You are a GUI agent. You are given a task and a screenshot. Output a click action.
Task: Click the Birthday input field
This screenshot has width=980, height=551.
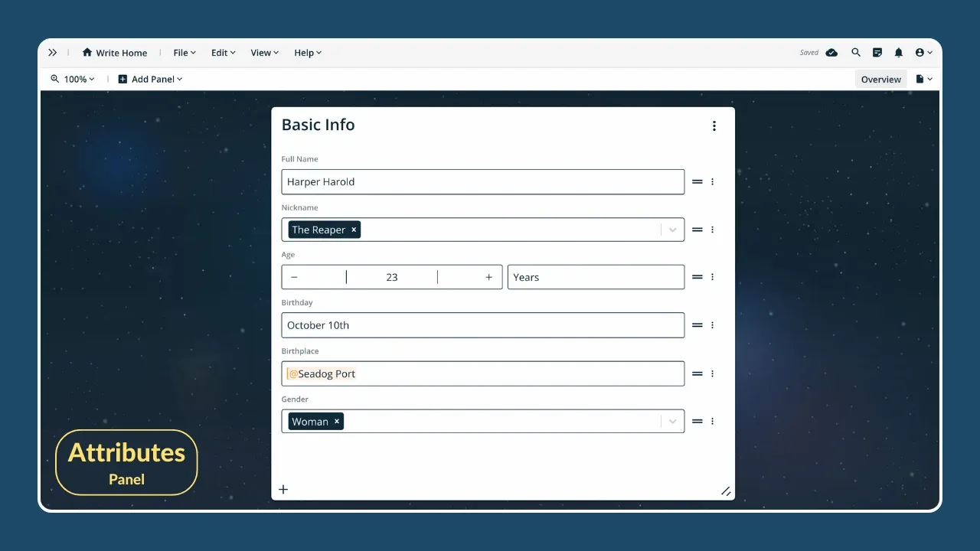[482, 325]
